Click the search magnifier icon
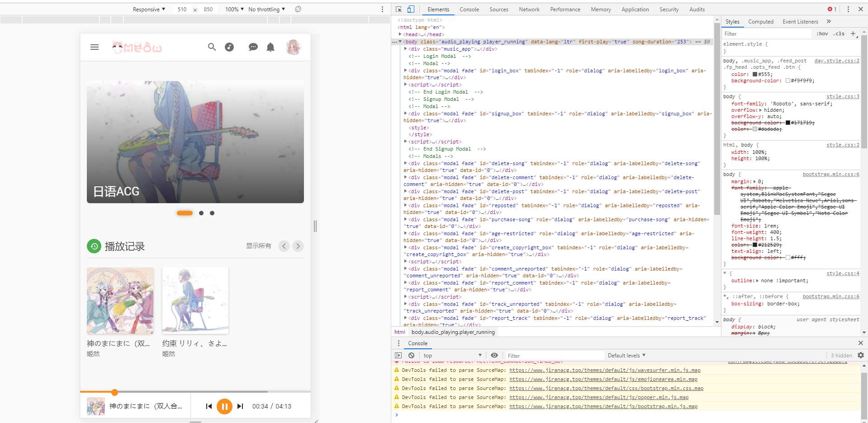 (212, 47)
